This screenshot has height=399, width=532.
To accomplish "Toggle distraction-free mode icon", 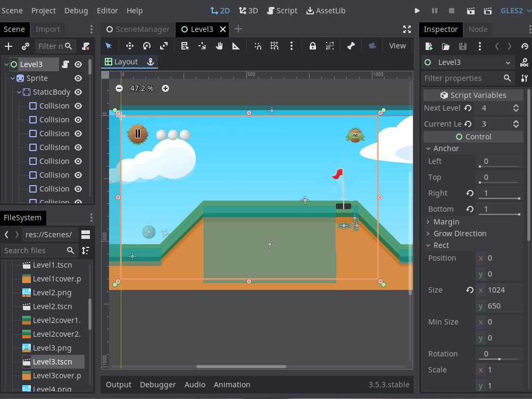I will pos(407,29).
